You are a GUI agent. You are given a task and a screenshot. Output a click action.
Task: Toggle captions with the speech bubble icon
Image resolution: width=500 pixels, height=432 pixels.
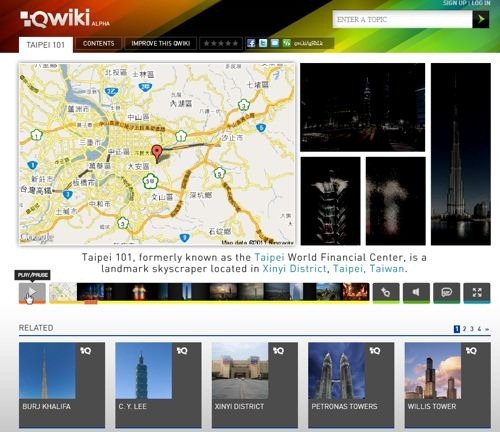point(447,293)
